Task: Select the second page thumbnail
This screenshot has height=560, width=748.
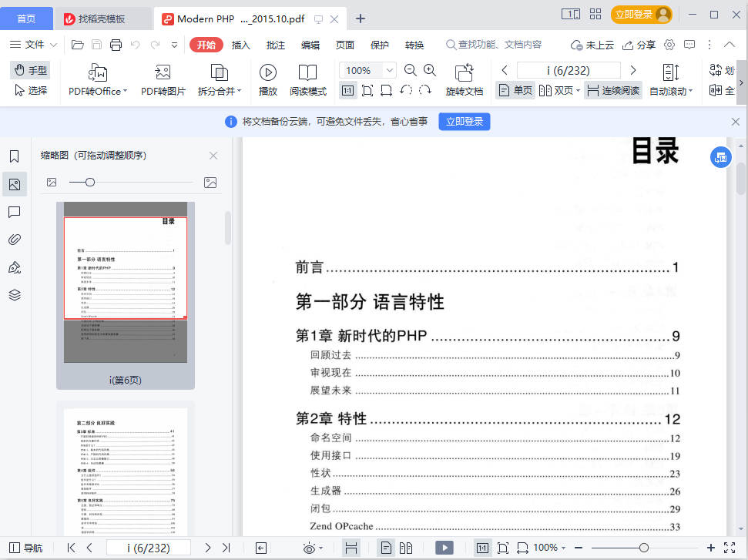Action: coord(126,471)
